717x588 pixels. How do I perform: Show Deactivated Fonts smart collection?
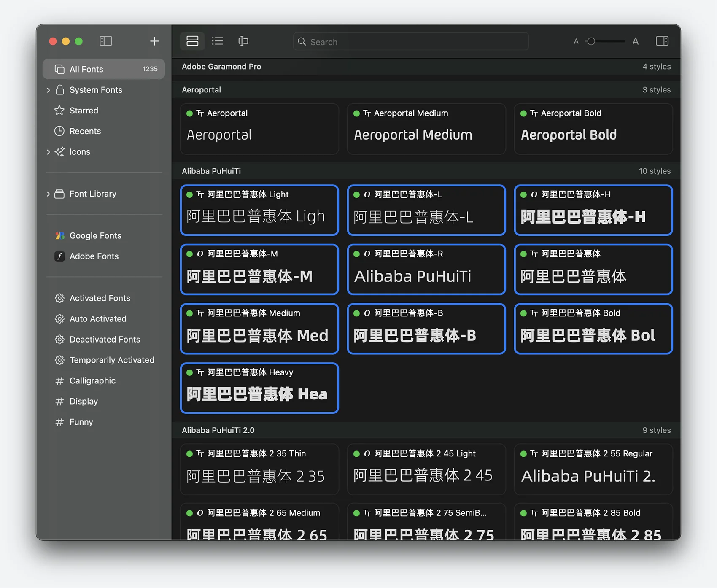click(104, 340)
